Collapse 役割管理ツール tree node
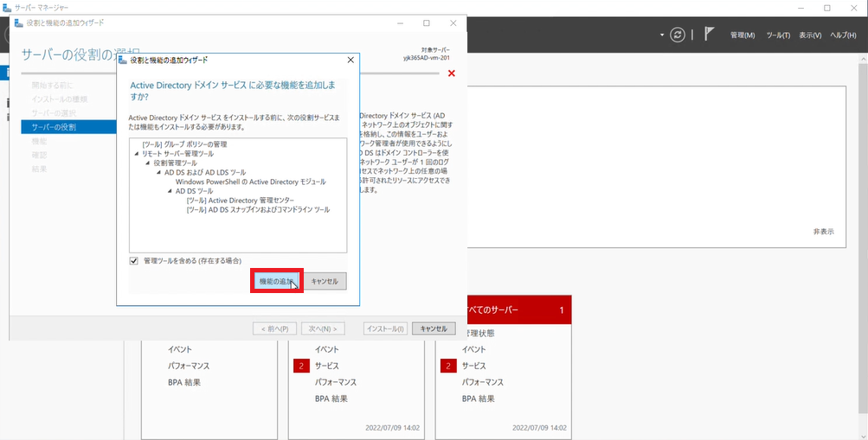The height and width of the screenshot is (440, 868). coord(148,163)
